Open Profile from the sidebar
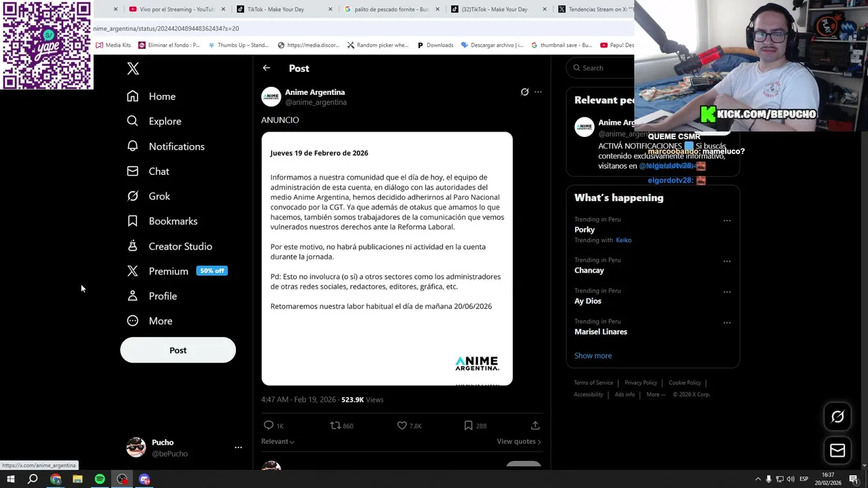 [152, 296]
